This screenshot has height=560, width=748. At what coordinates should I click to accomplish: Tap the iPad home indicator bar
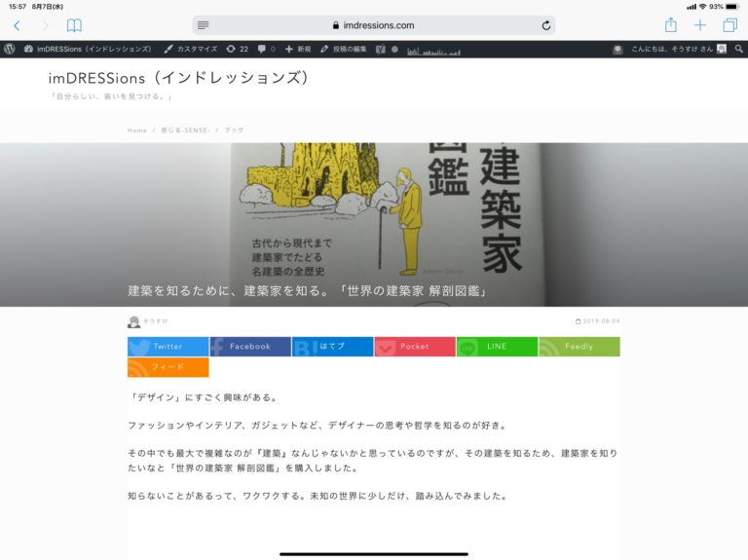(374, 554)
